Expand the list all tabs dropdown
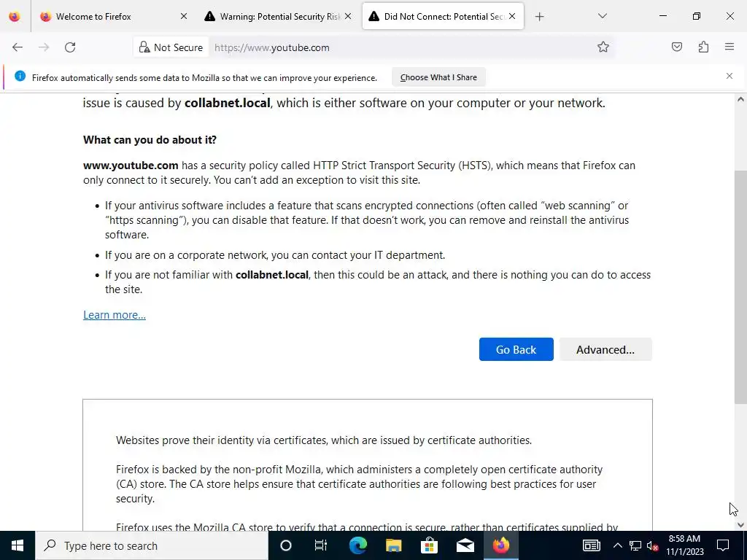 [x=602, y=16]
